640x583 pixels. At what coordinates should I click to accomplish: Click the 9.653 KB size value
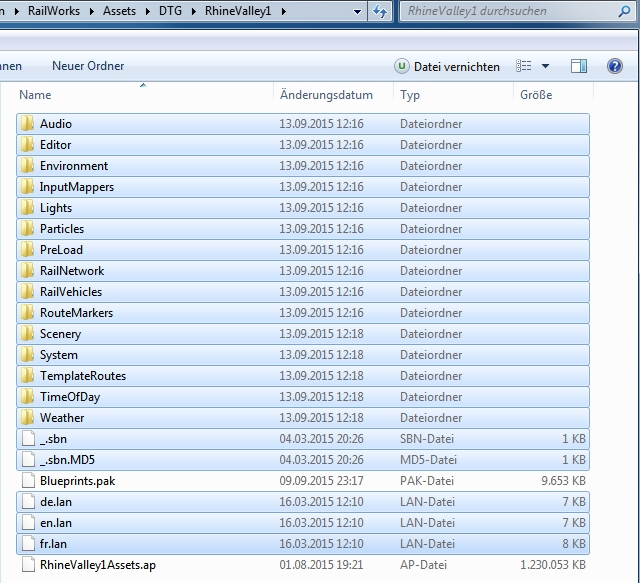click(x=564, y=481)
